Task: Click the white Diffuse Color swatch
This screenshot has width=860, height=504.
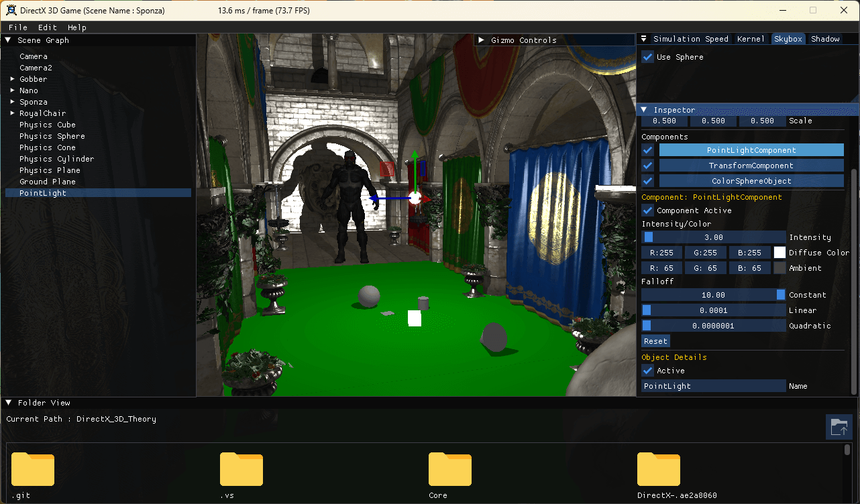Action: tap(780, 253)
